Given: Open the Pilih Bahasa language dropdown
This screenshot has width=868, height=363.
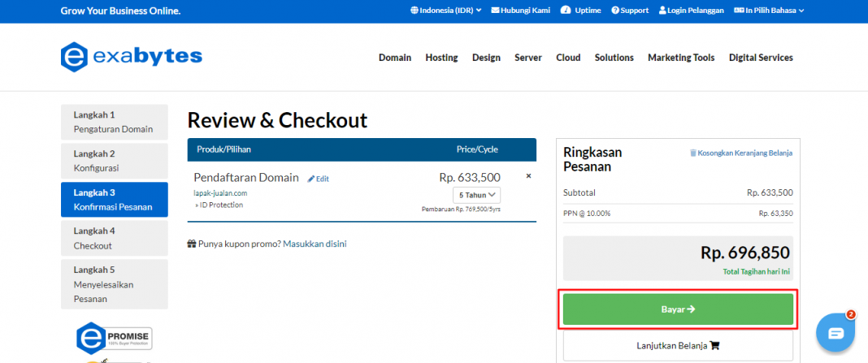Looking at the screenshot, I should pyautogui.click(x=769, y=10).
